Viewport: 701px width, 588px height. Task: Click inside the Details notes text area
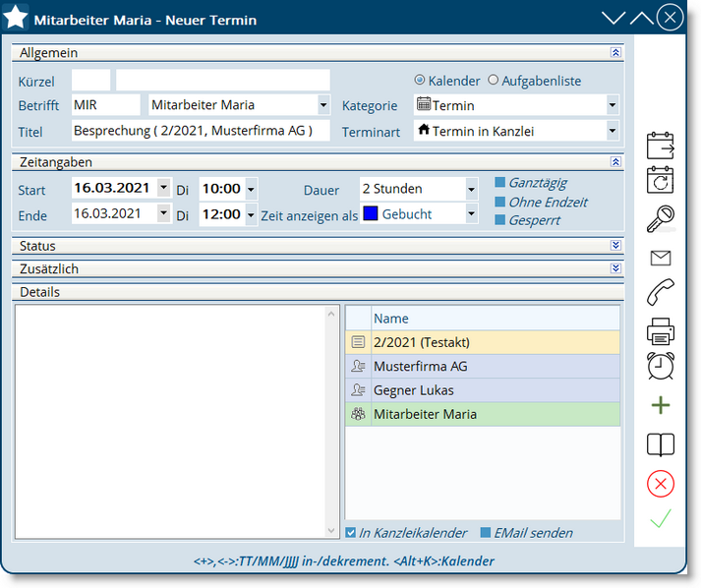coord(171,422)
